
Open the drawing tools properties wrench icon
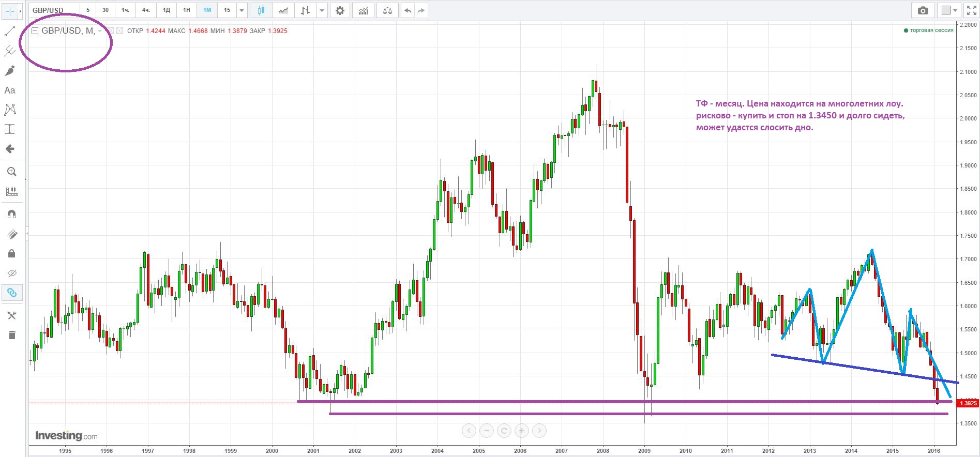pos(11,315)
